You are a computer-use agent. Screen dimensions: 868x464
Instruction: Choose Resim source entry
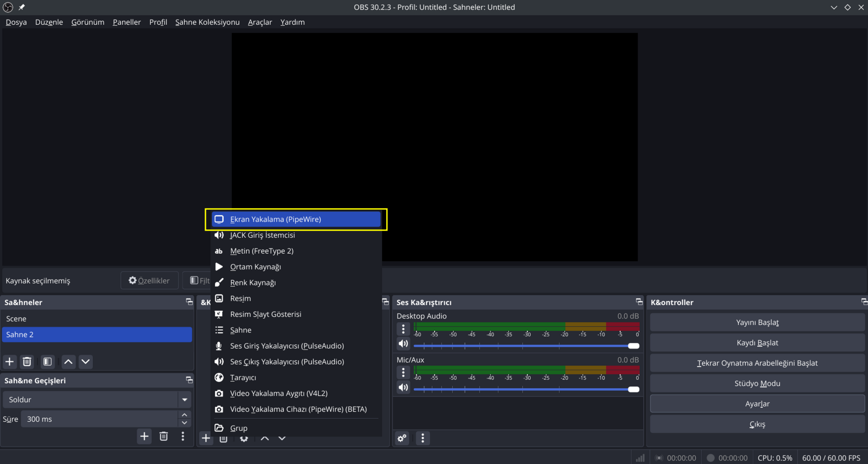[296, 298]
